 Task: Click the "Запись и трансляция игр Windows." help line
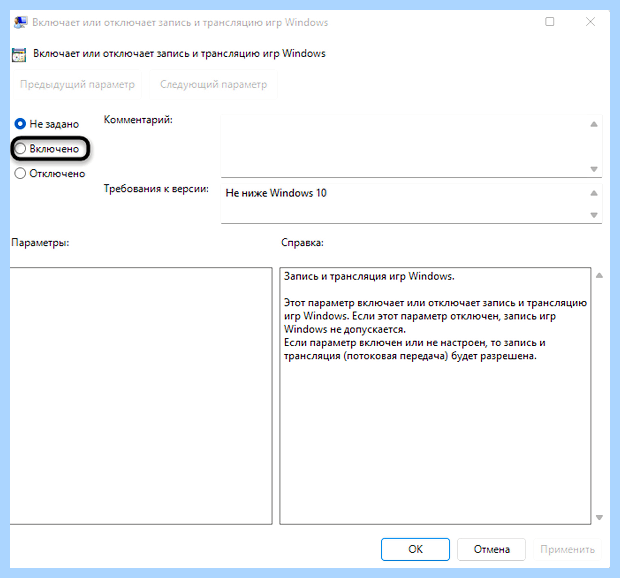[x=369, y=276]
